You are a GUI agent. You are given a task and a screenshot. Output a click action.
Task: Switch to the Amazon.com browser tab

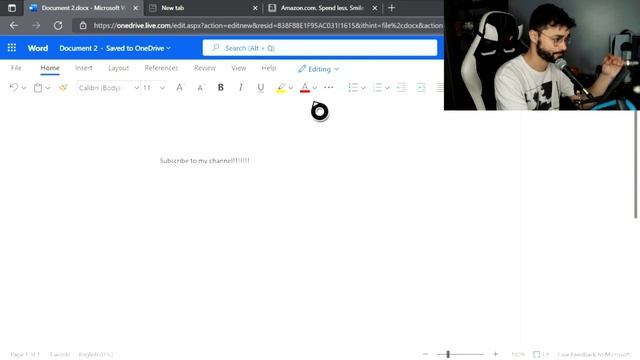[322, 8]
